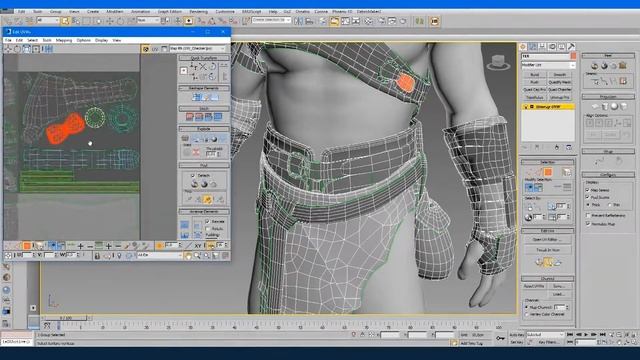Toggle the Detach checkbox in Peel rollout
640x360 pixels.
coord(193,175)
